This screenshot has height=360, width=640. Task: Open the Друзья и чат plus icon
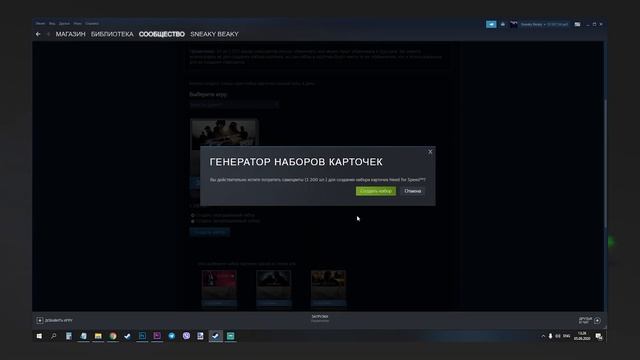pyautogui.click(x=597, y=320)
